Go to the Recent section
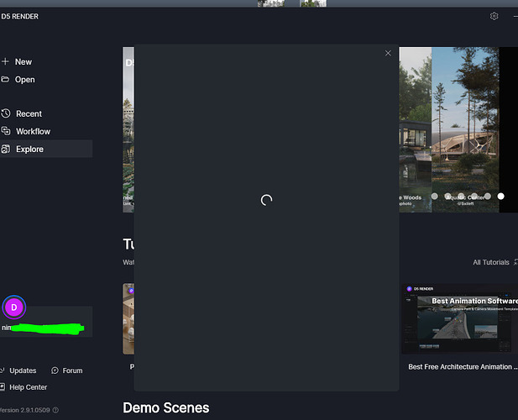Image resolution: width=518 pixels, height=420 pixels. coord(29,113)
